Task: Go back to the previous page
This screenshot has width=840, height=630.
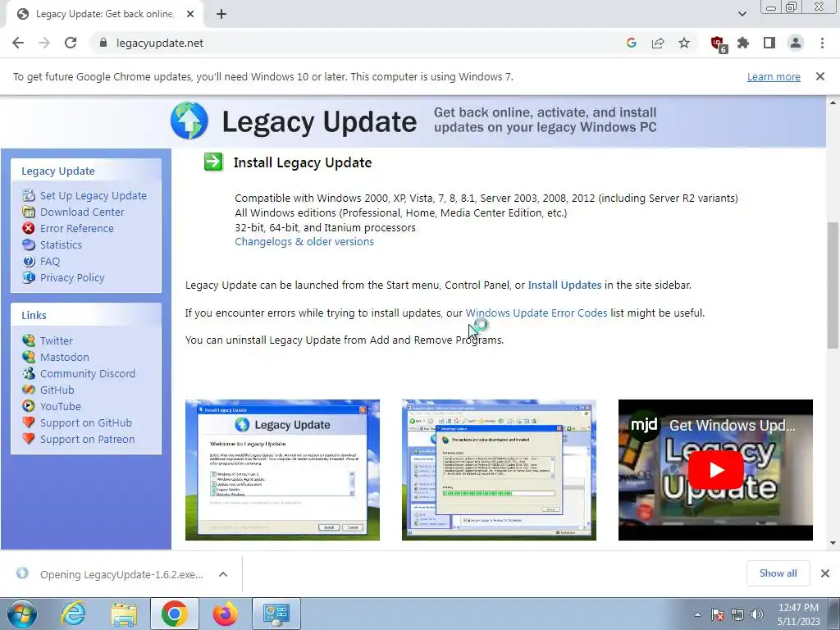Action: [18, 43]
